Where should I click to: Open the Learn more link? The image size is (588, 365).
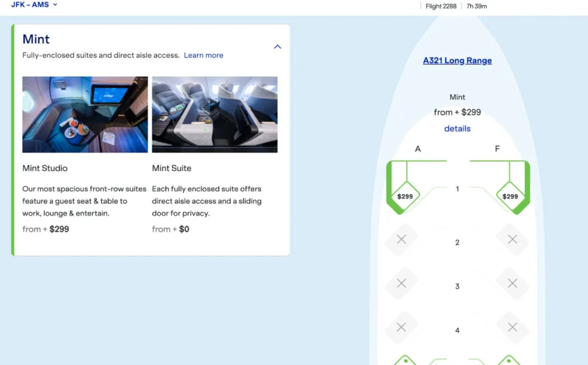(203, 56)
